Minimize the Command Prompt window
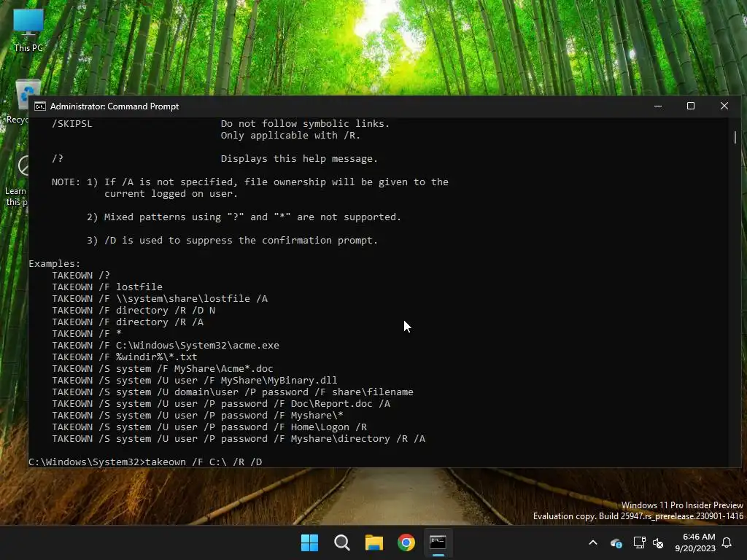 click(x=658, y=106)
